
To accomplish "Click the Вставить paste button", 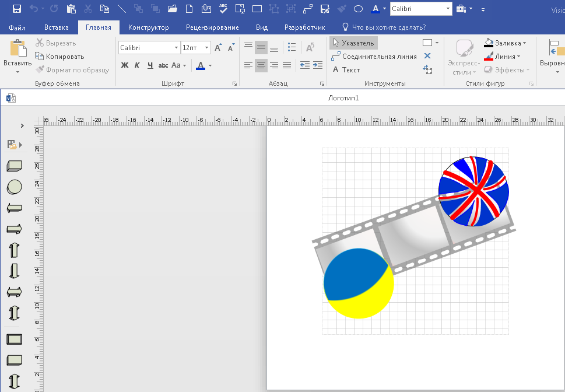I will [17, 56].
